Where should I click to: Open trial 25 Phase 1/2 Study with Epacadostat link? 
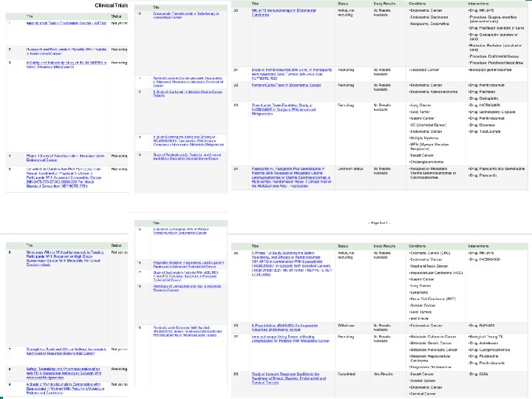click(292, 264)
